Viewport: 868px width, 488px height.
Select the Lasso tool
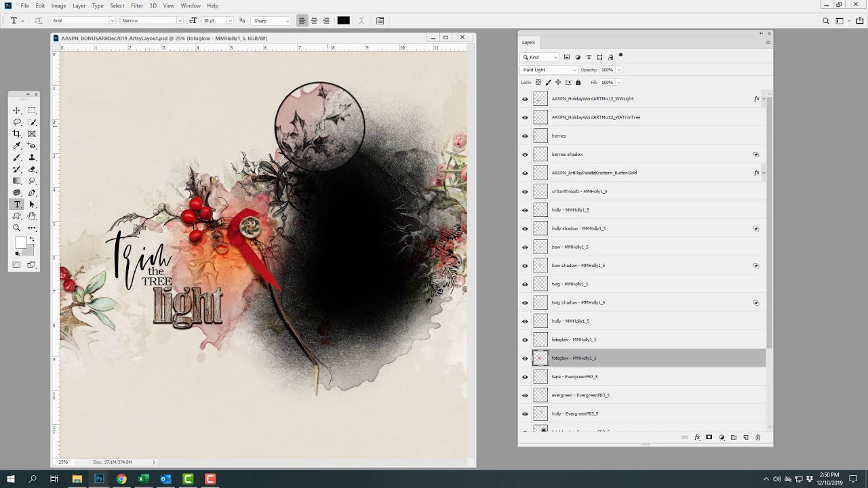17,122
